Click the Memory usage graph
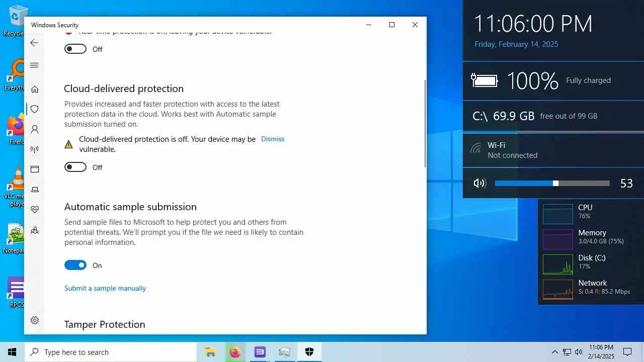The width and height of the screenshot is (644, 362). coord(558,239)
